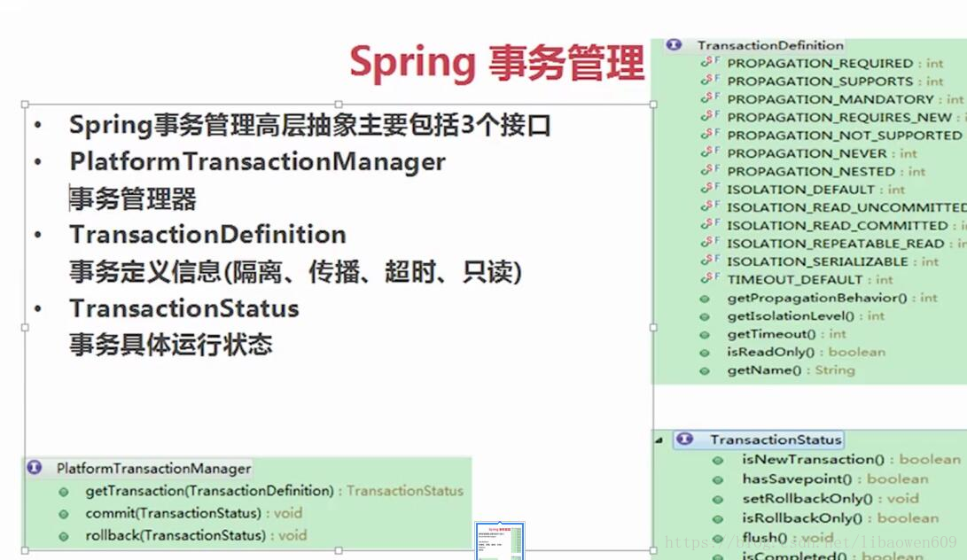Click the 'PROPAGATION_NEVER : int' label
The width and height of the screenshot is (967, 560).
(822, 153)
